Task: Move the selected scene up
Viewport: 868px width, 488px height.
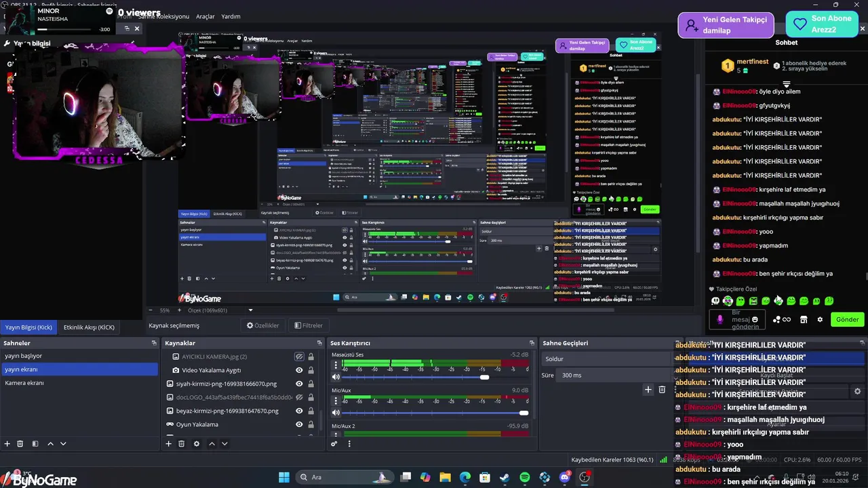Action: click(x=50, y=444)
